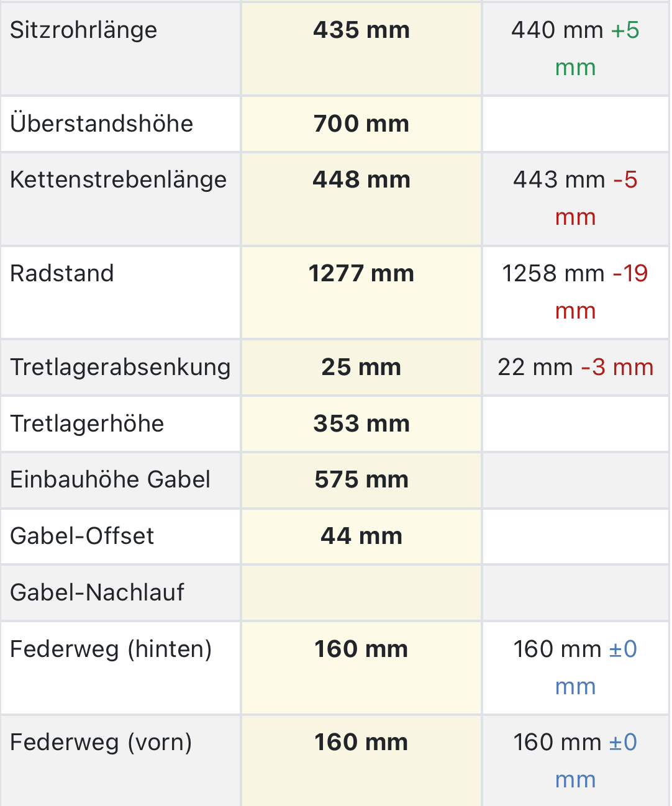
Task: Select the 448 mm Kettenstrebenlänge value
Action: [361, 180]
